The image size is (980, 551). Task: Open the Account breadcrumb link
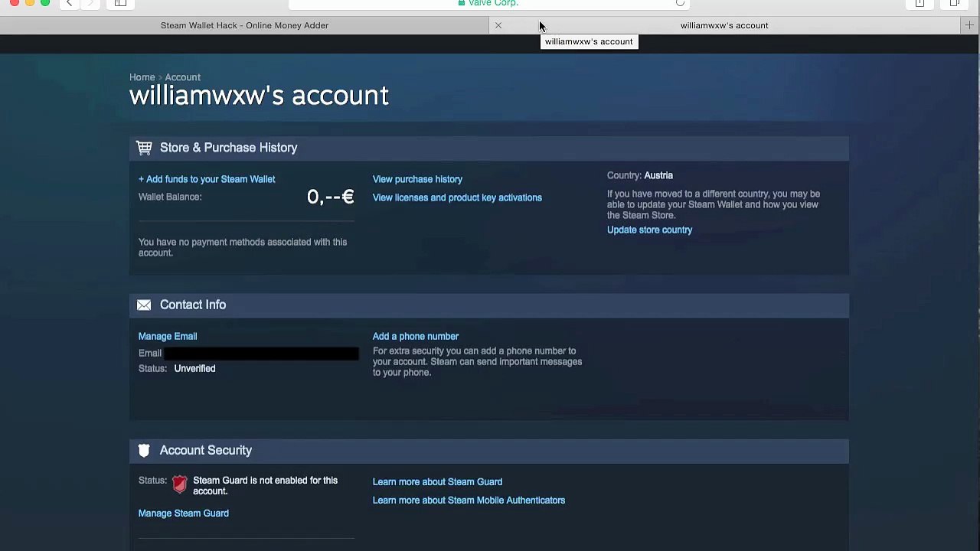tap(183, 77)
